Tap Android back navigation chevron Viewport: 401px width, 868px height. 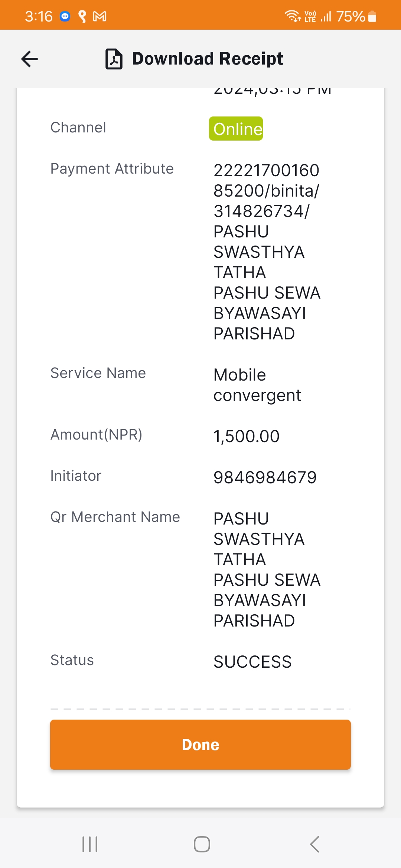coord(314,844)
